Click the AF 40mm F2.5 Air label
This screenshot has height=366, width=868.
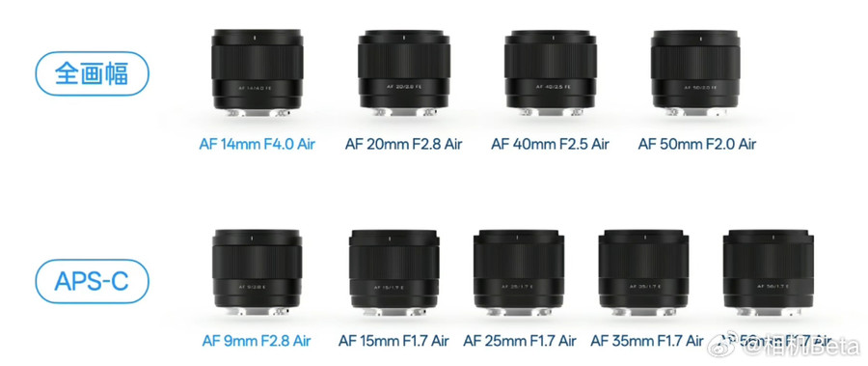(550, 145)
